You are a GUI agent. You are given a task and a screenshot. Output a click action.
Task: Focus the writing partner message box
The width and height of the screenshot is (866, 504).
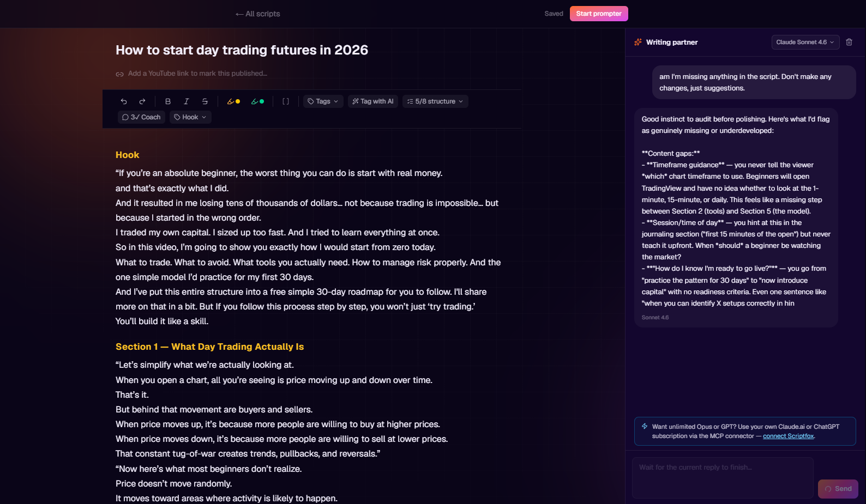pyautogui.click(x=723, y=478)
